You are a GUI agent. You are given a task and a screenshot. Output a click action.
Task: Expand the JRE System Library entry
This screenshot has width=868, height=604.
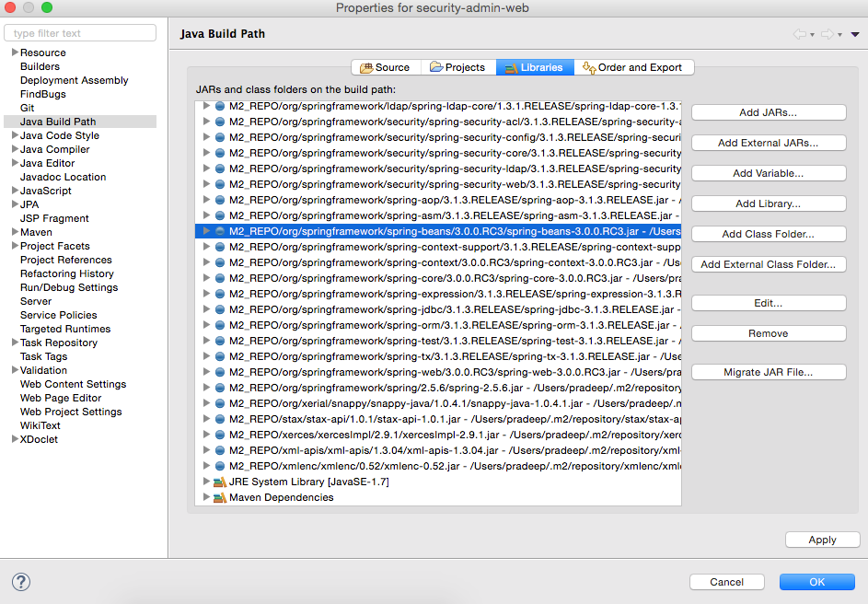(x=206, y=482)
